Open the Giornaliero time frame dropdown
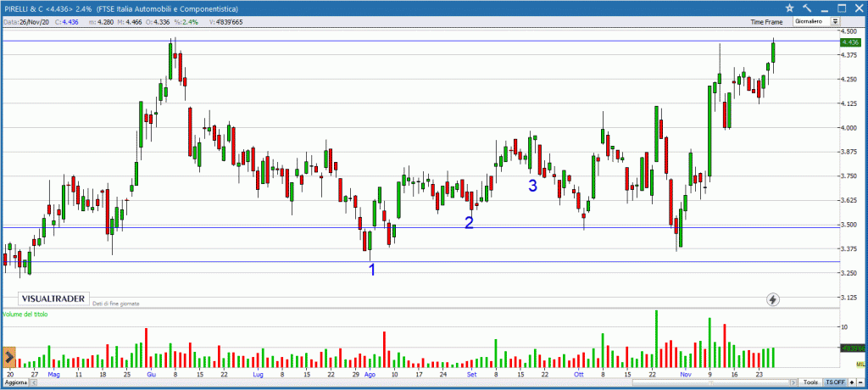This screenshot has height=390, width=868. (816, 21)
